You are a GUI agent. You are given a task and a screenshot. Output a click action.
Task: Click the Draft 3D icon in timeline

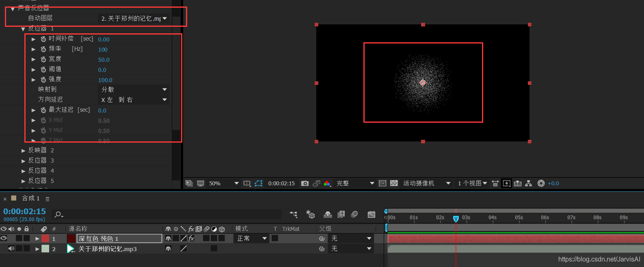point(311,214)
